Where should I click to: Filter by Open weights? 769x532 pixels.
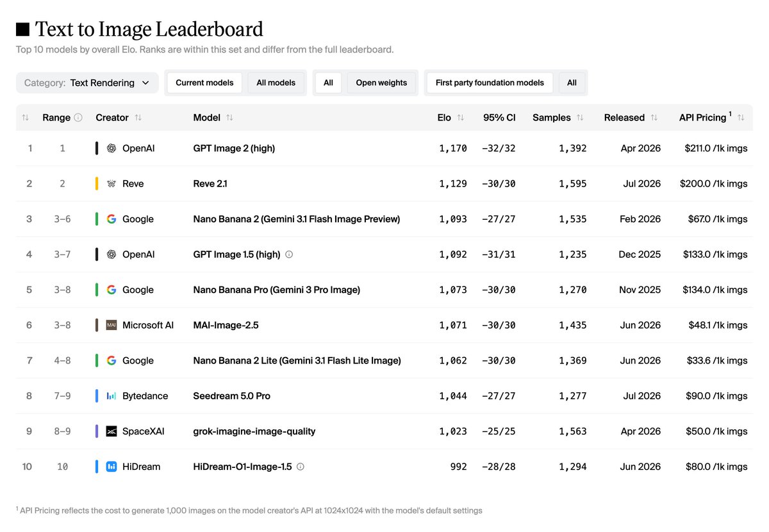(381, 83)
